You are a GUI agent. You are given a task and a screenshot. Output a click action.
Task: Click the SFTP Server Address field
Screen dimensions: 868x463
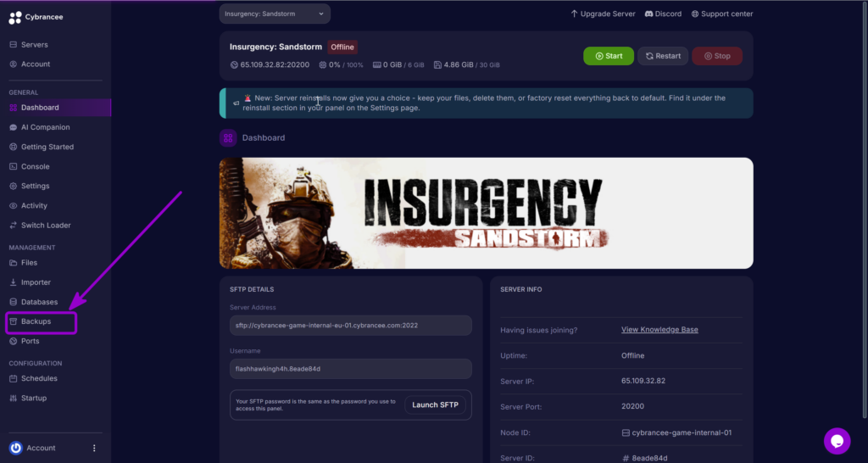[351, 326]
